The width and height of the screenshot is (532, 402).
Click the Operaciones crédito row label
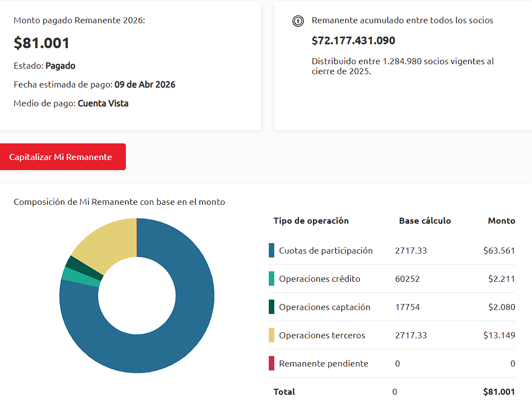(319, 279)
